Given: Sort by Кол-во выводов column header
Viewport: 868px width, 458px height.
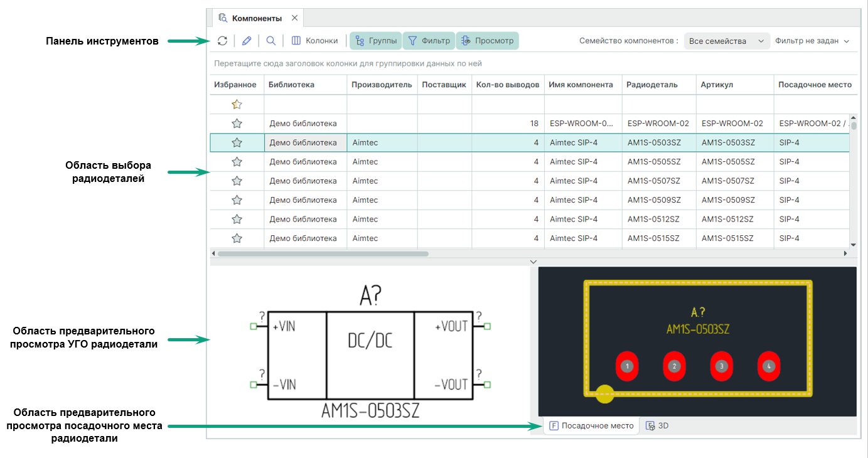Looking at the screenshot, I should pos(507,85).
